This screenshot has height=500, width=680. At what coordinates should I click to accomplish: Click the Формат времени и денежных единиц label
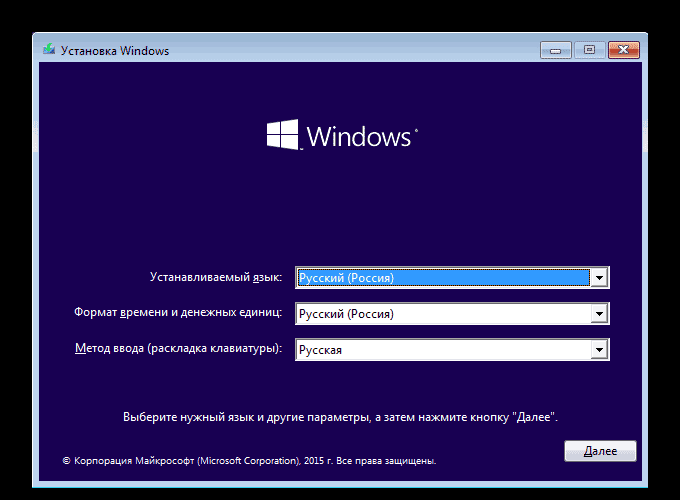178,312
